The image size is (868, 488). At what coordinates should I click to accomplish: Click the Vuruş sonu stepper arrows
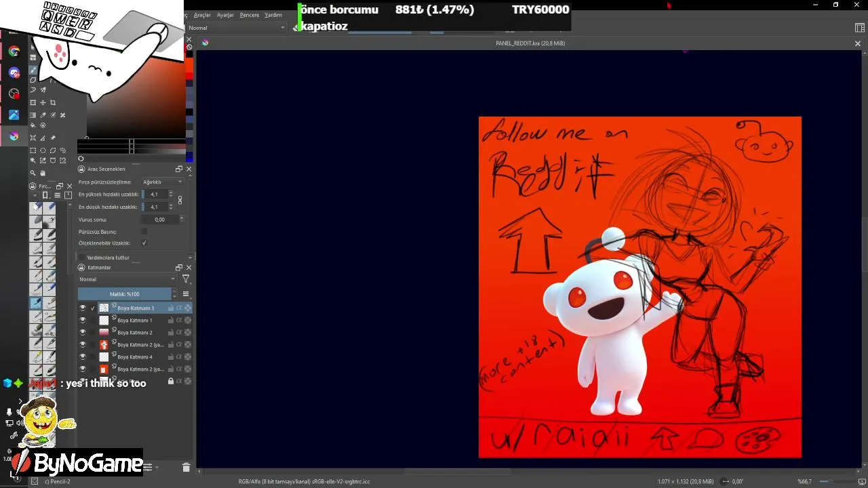point(181,220)
